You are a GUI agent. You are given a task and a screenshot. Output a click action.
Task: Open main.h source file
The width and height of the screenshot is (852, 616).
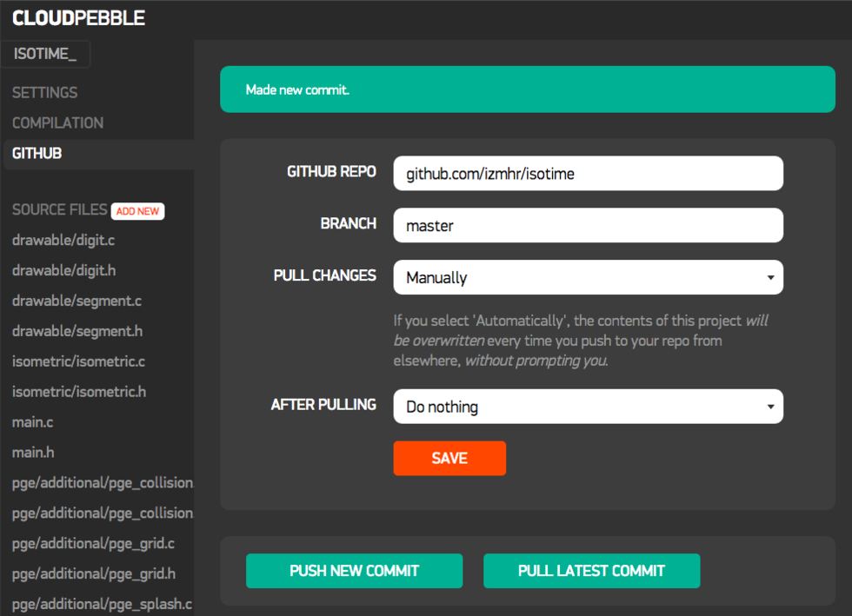click(x=33, y=453)
